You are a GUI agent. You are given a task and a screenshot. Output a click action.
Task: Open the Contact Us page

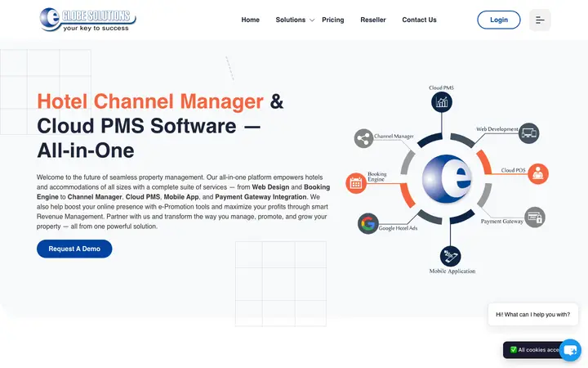click(x=419, y=20)
